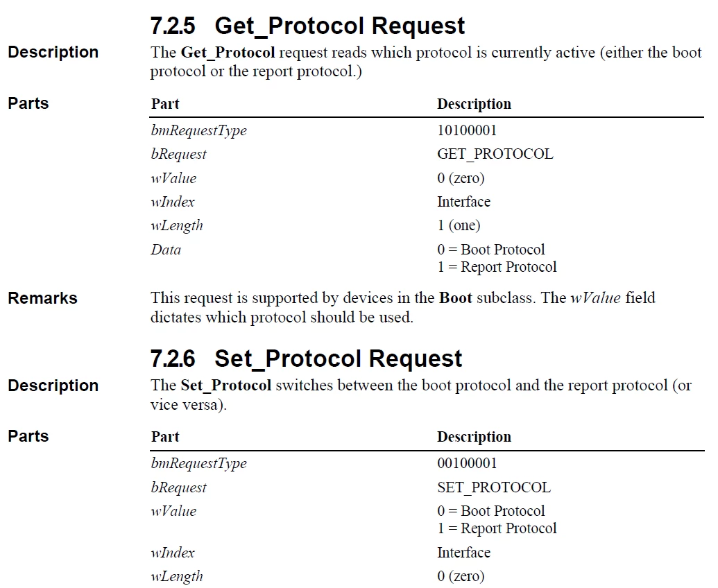Screen dimensions: 718x588
Task: Click '0 = Boot Protocol' under Set_Protocol wValue
Action: pyautogui.click(x=491, y=511)
